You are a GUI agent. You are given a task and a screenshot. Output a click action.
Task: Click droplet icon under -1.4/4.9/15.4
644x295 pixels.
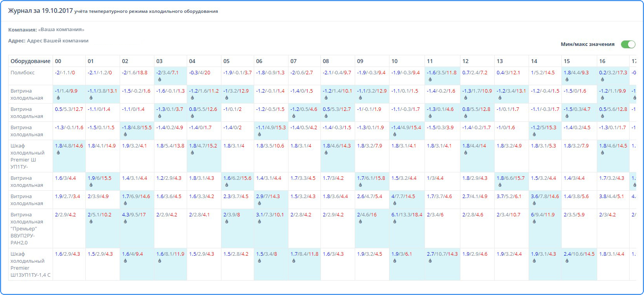coord(395,134)
